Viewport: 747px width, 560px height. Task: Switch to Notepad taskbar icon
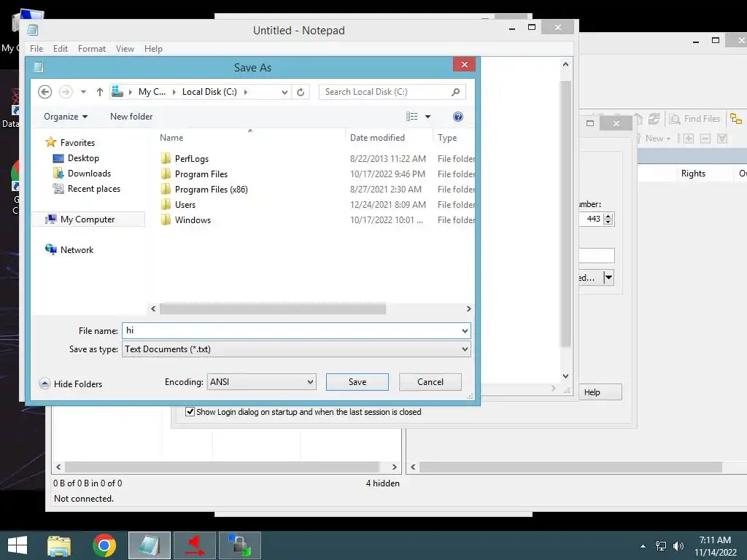pos(149,545)
